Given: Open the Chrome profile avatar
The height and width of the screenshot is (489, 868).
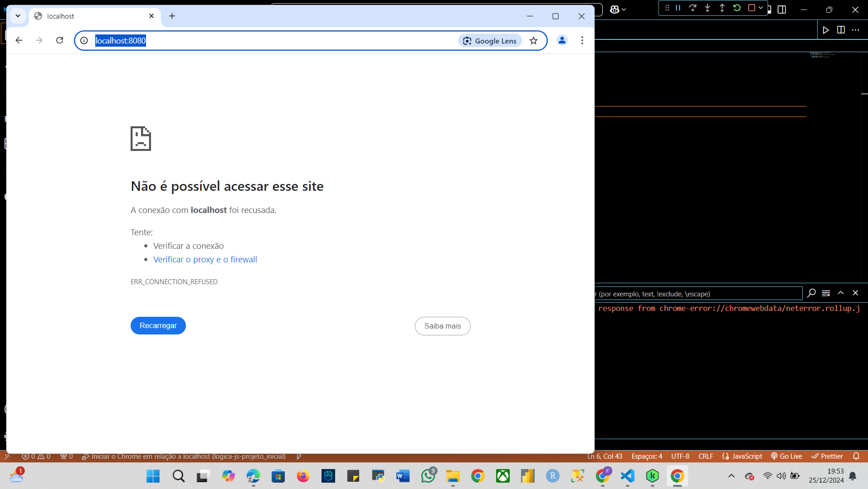Looking at the screenshot, I should (562, 40).
